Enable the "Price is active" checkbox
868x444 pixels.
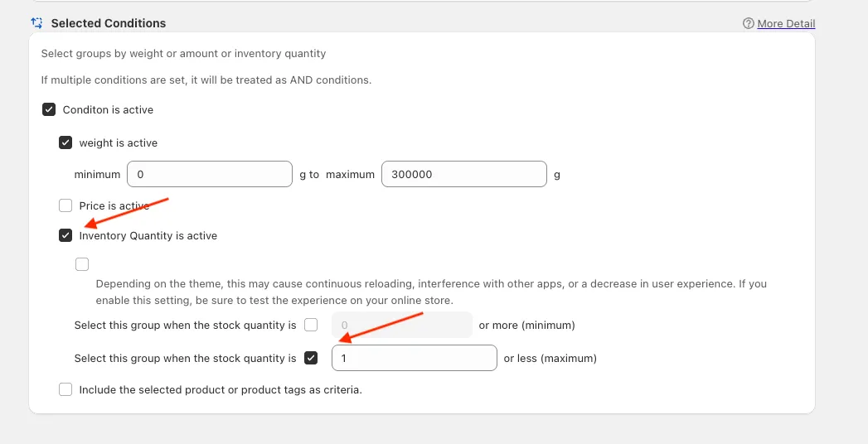(65, 205)
